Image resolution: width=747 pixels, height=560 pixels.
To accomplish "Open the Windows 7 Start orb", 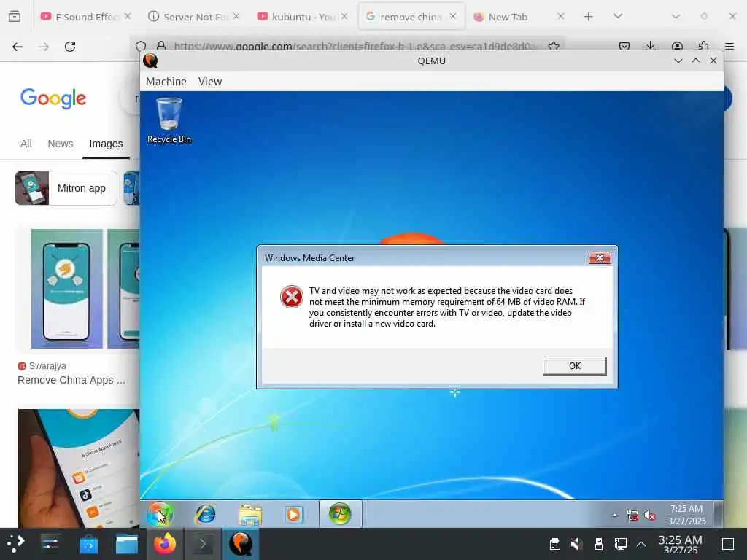I will [x=160, y=514].
